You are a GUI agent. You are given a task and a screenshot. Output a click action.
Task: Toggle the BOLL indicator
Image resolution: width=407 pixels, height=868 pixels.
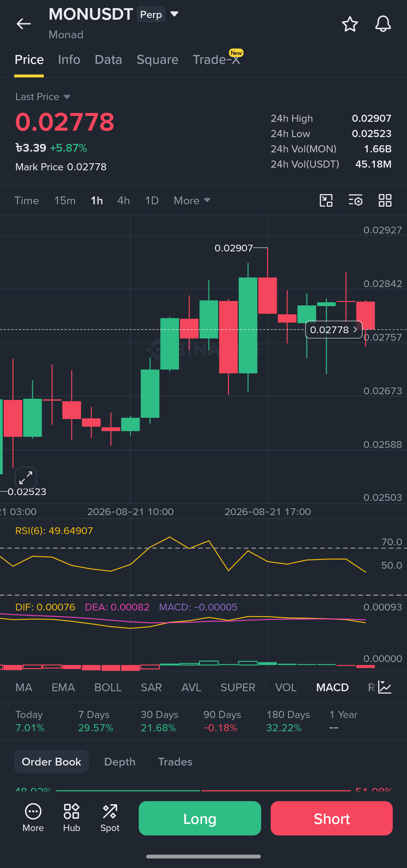[x=108, y=687]
